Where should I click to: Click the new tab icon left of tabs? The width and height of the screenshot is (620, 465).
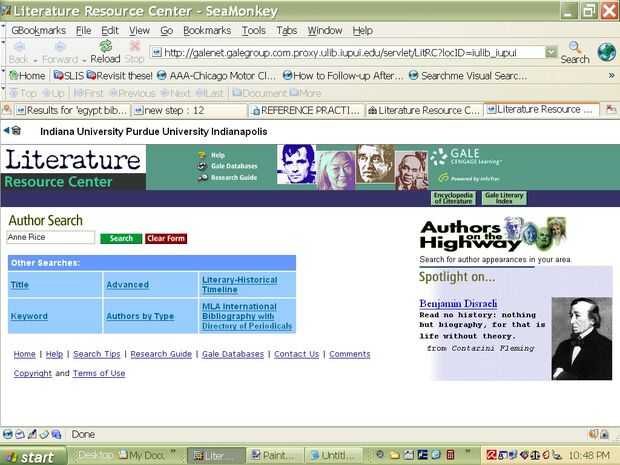click(7, 110)
